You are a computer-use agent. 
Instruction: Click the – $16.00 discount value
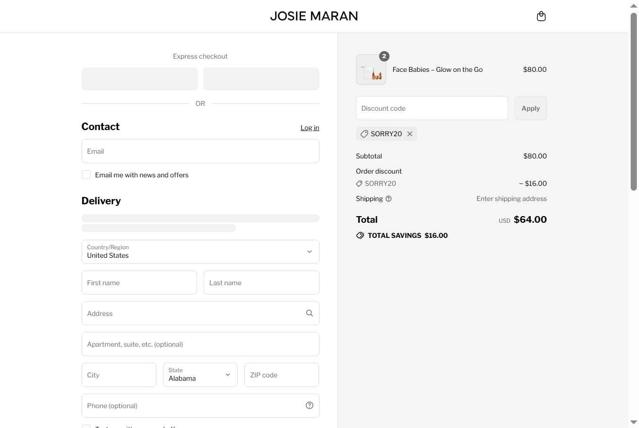533,184
